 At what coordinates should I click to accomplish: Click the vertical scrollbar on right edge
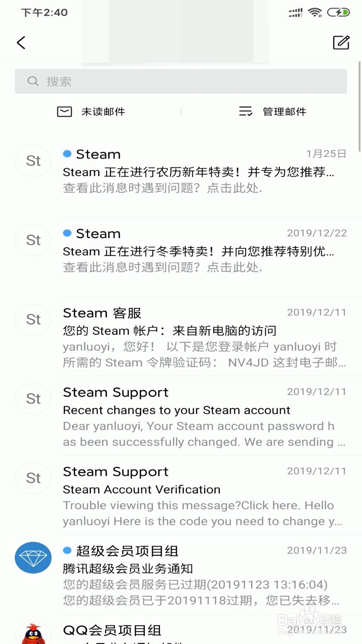pyautogui.click(x=359, y=107)
